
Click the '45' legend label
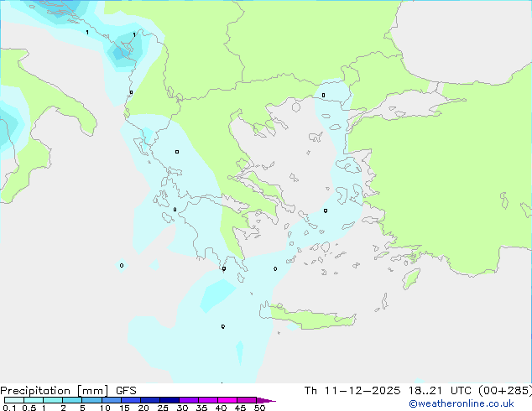coord(240,408)
